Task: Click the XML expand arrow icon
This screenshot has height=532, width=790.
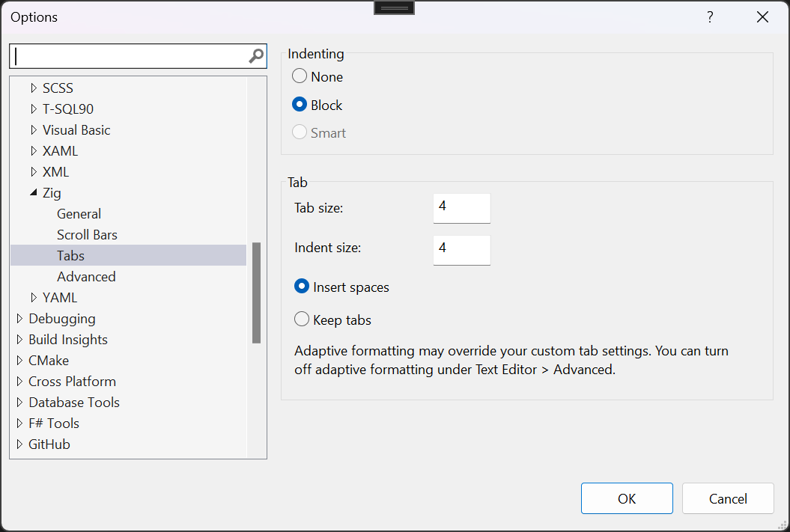Action: 34,171
